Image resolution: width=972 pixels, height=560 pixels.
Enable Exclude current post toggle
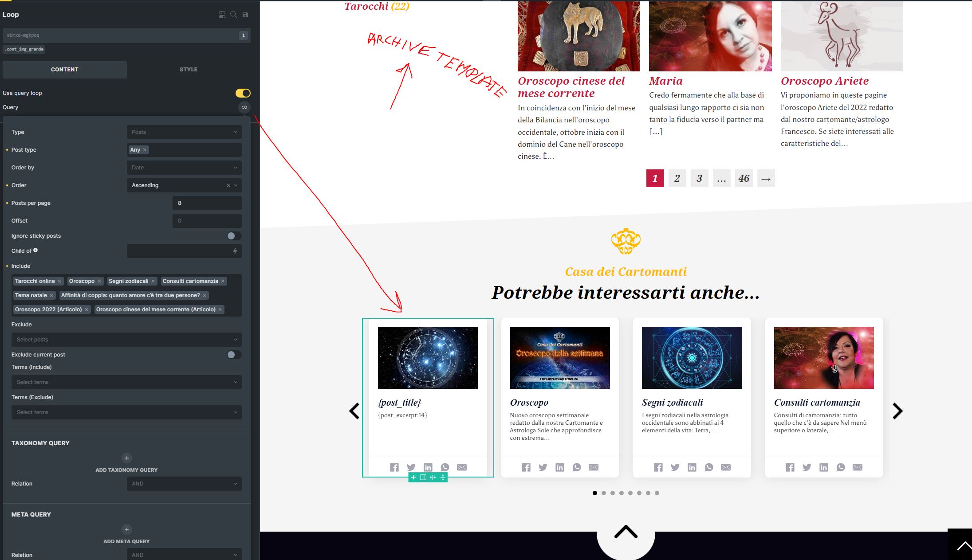[x=234, y=355]
